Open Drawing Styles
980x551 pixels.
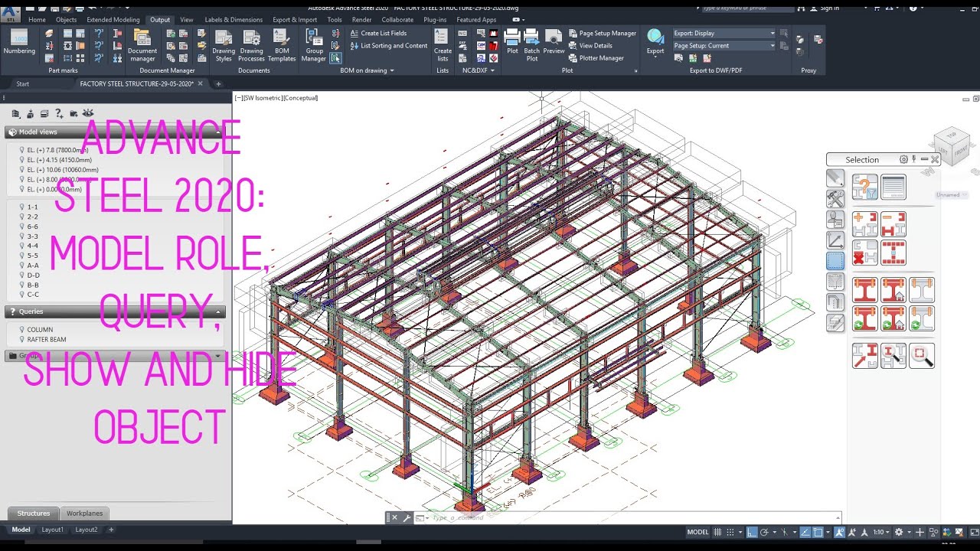[224, 46]
